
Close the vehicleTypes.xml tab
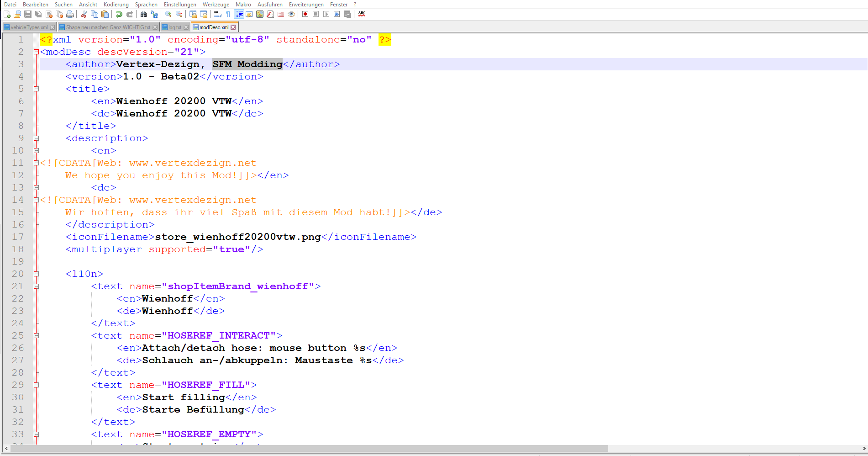click(53, 27)
